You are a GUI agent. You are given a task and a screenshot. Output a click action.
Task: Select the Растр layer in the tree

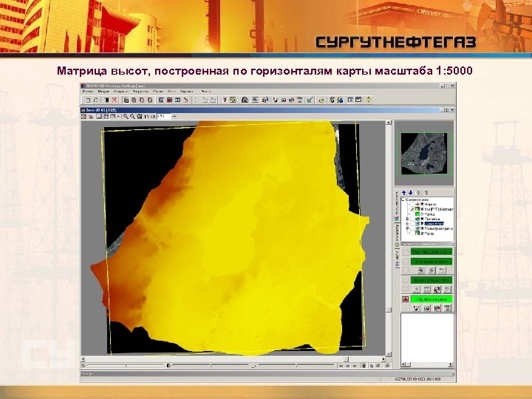click(429, 233)
